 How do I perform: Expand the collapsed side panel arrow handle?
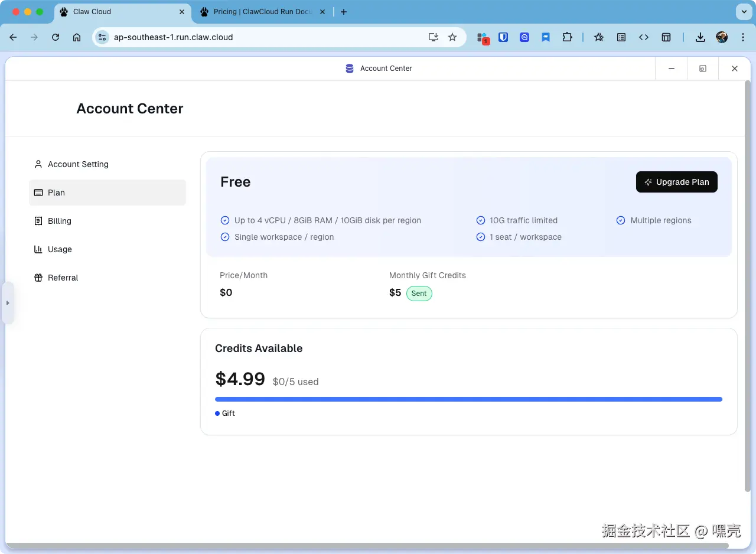coord(8,303)
